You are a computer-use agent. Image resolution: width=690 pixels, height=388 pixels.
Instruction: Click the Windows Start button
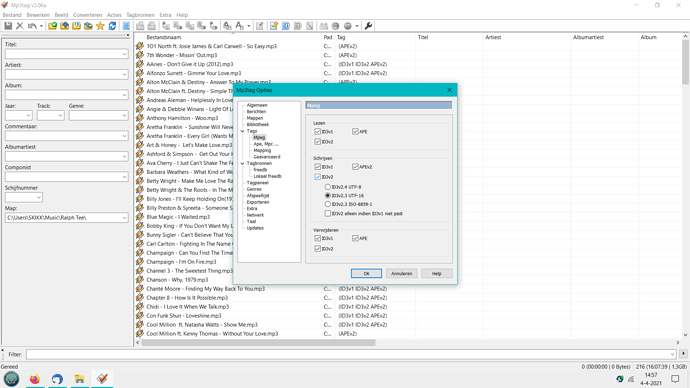11,379
